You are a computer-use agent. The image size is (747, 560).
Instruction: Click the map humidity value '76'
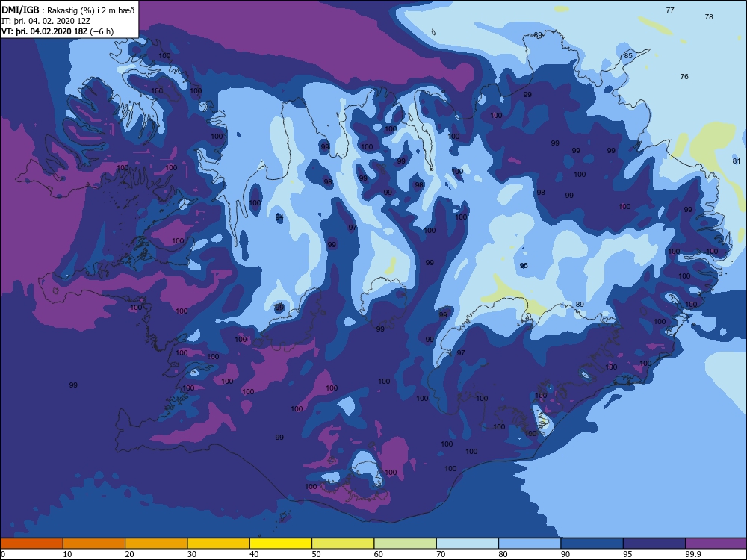coord(684,76)
